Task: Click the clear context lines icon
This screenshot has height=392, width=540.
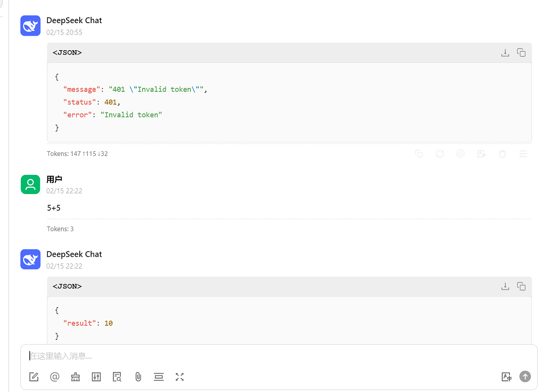Action: point(159,377)
